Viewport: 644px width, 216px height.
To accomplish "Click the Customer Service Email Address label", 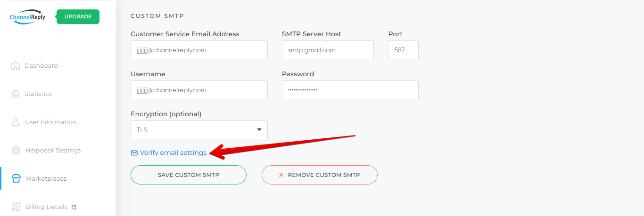I will [185, 34].
